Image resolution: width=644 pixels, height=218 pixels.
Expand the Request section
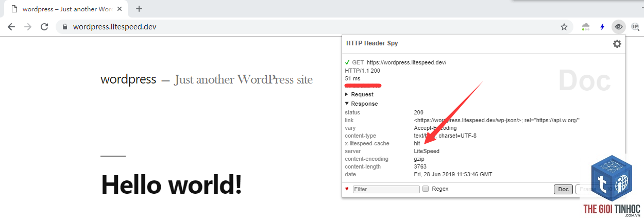click(x=359, y=94)
